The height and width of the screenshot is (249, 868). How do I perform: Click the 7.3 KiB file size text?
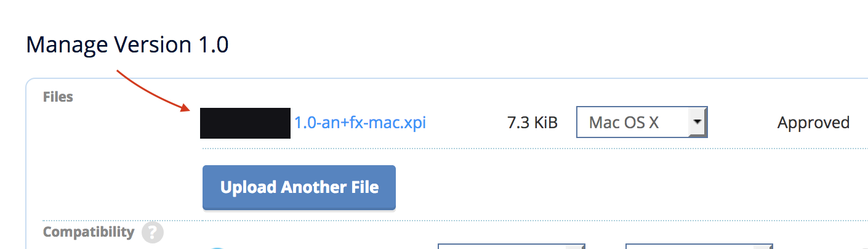point(532,123)
